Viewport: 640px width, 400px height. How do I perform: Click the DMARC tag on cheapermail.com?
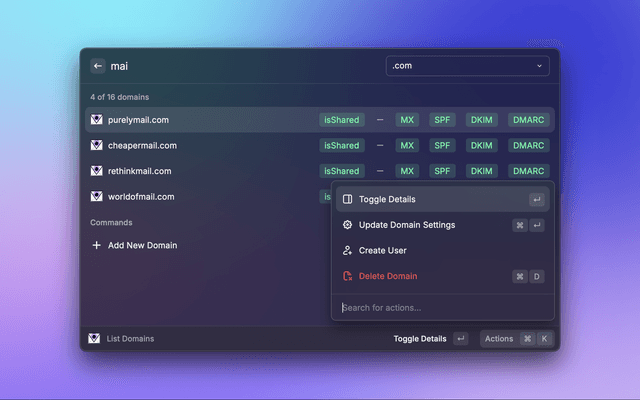point(529,145)
